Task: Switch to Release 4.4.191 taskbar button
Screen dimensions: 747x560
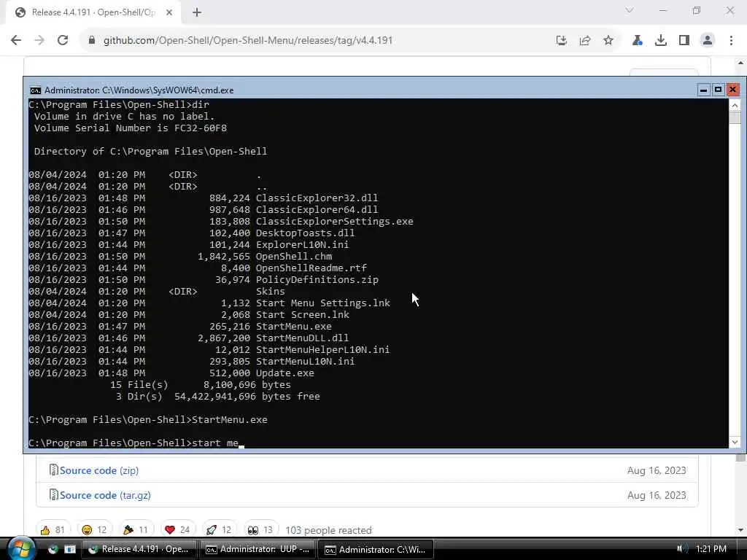Action: tap(139, 550)
